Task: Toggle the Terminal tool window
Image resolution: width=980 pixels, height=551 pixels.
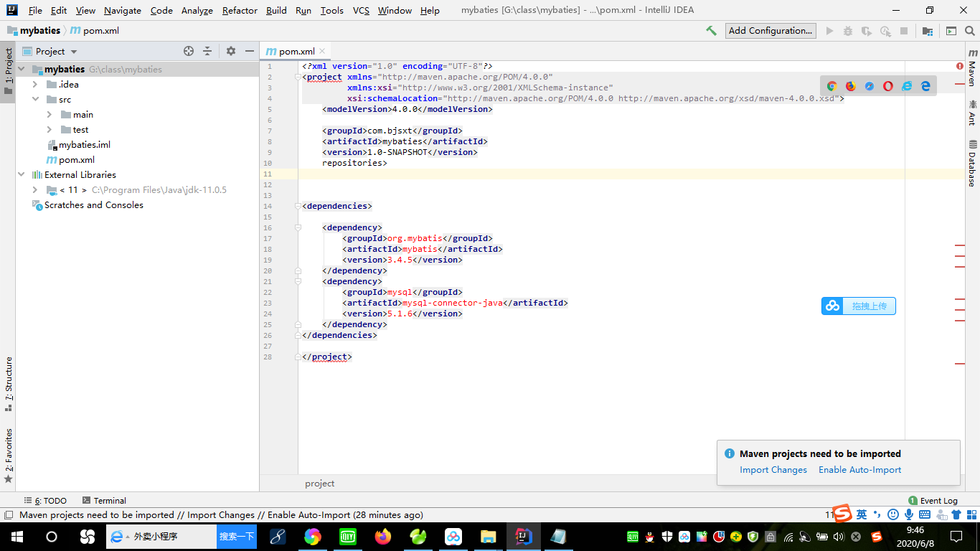Action: pos(104,501)
